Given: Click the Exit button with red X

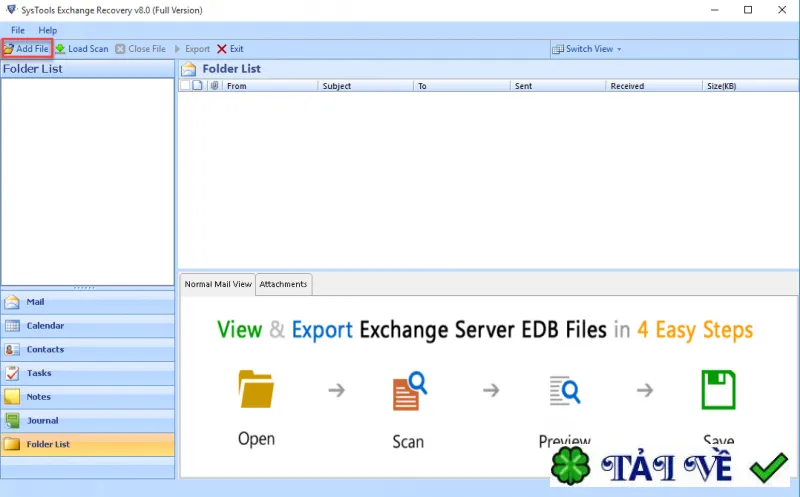Looking at the screenshot, I should tap(230, 49).
